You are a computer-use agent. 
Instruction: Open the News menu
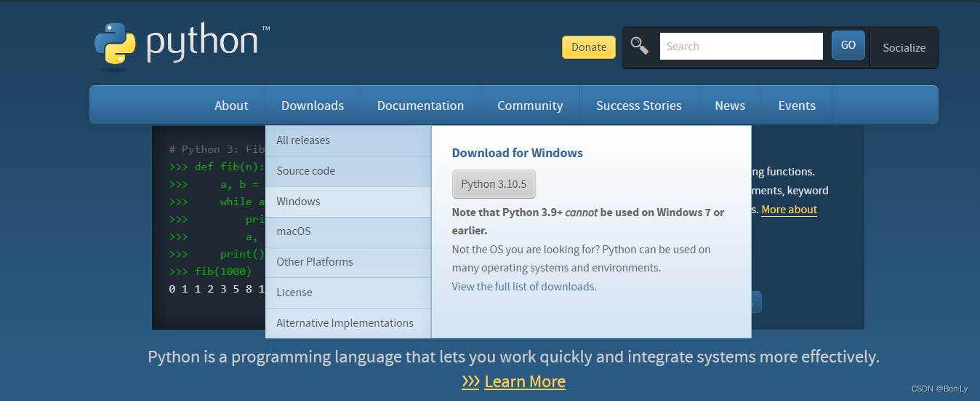[x=730, y=106]
